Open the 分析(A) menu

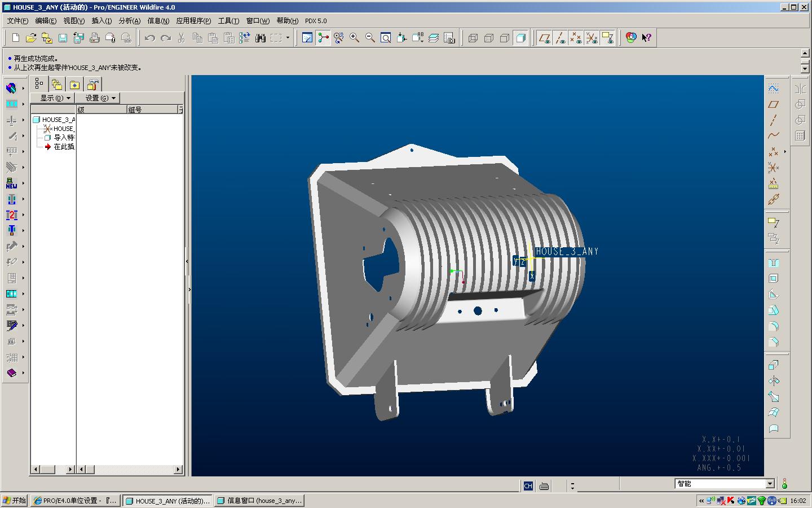click(129, 21)
